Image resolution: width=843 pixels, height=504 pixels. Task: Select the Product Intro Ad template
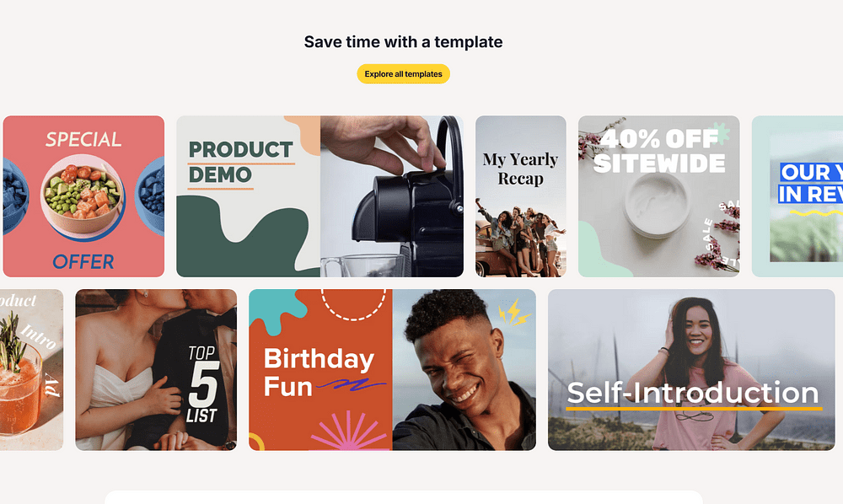click(32, 370)
